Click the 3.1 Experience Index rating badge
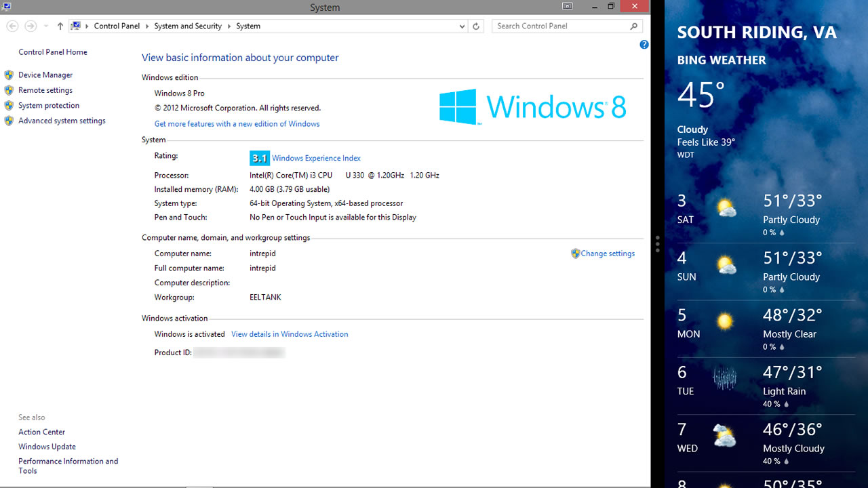Image resolution: width=868 pixels, height=488 pixels. pos(259,159)
